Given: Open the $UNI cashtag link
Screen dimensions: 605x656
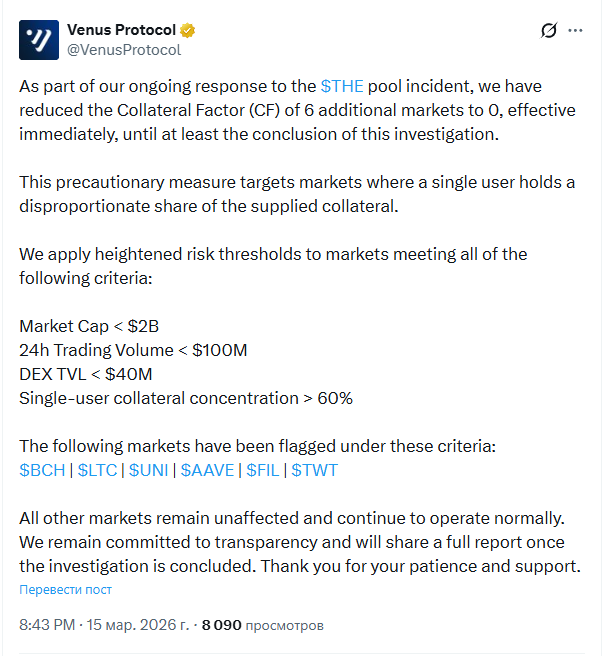Looking at the screenshot, I should (150, 470).
